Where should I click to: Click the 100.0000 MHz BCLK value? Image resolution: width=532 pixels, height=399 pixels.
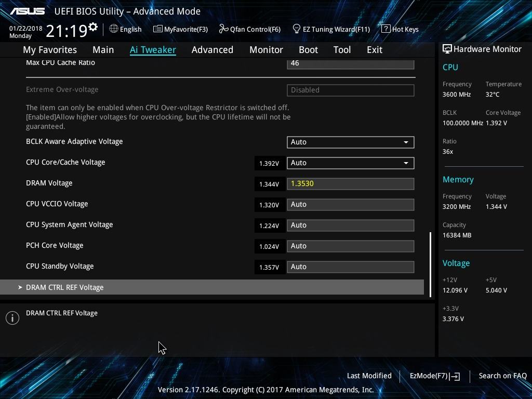[463, 123]
